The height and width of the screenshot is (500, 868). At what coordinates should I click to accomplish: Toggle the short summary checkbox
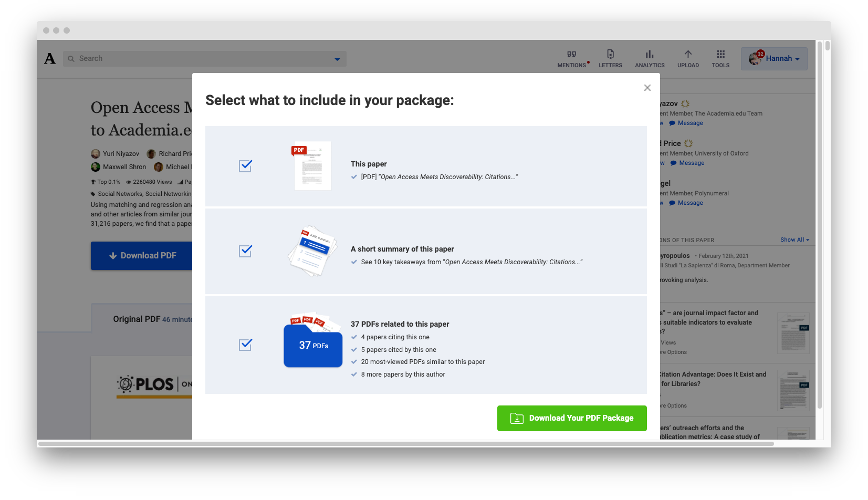[x=245, y=251]
